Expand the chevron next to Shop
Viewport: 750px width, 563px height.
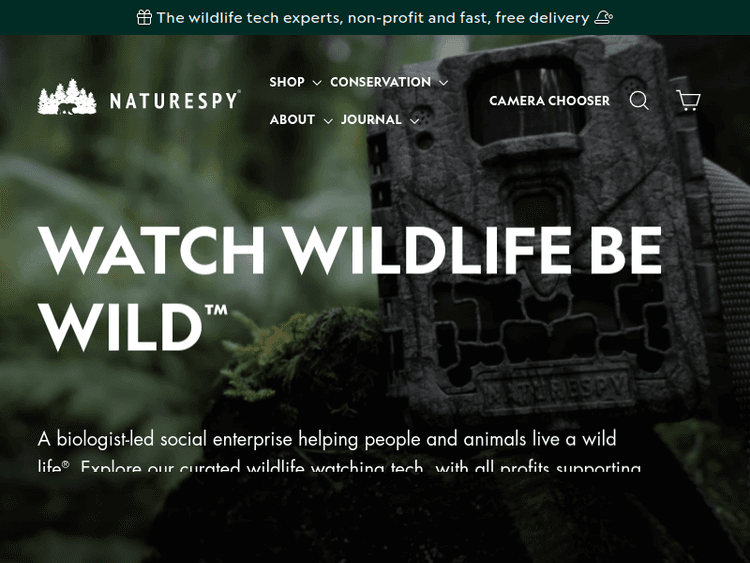coord(317,83)
